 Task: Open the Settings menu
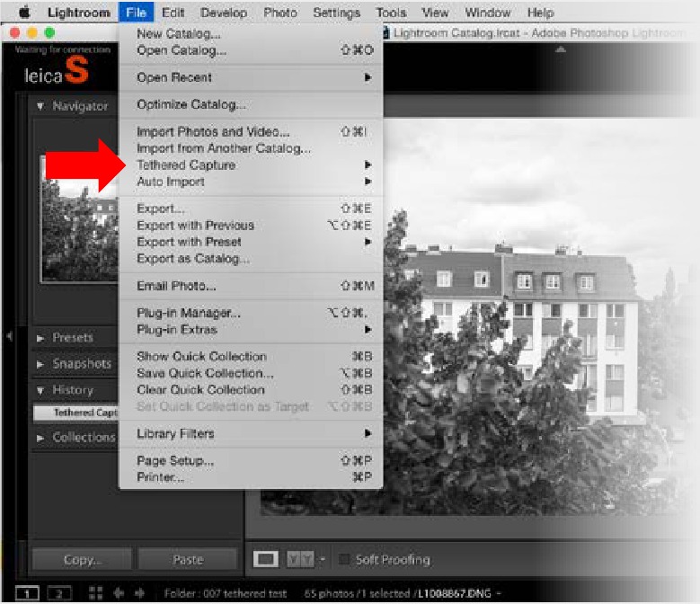pos(336,13)
